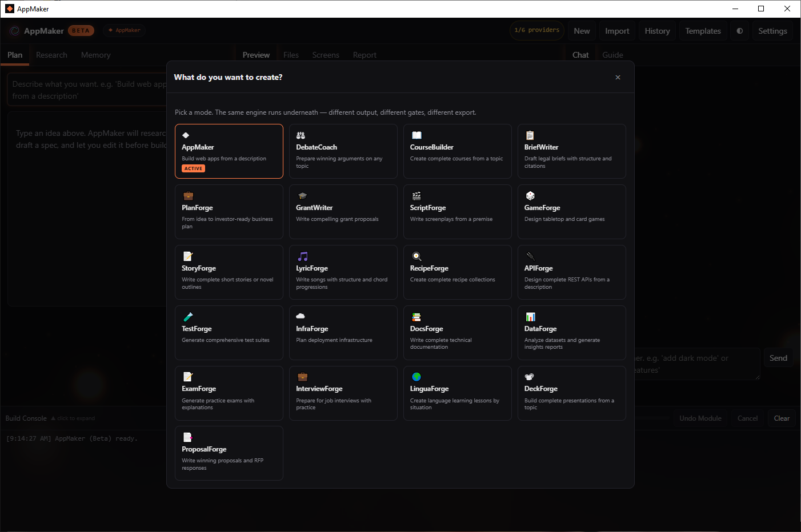
Task: Open the History panel
Action: (657, 31)
